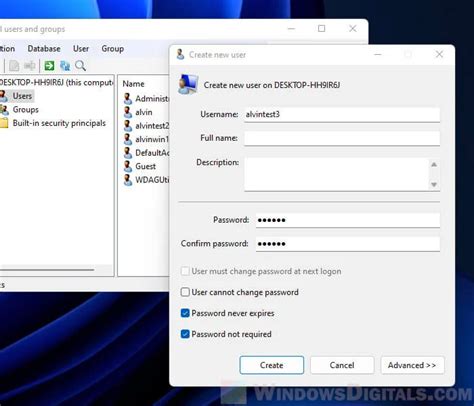Click the Create new user title bar icon
Screen dimensions: 474x406
coord(180,54)
